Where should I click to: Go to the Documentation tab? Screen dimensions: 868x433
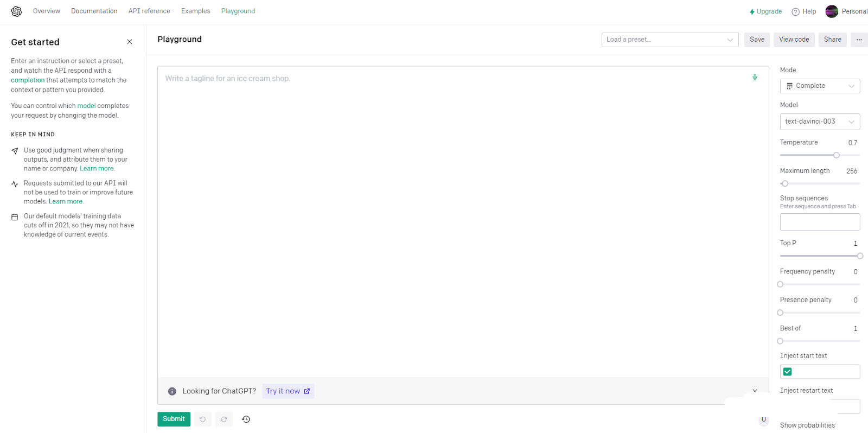94,11
